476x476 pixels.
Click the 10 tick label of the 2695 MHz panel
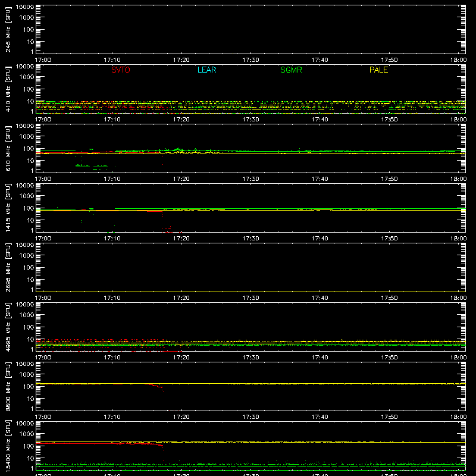(x=30, y=280)
